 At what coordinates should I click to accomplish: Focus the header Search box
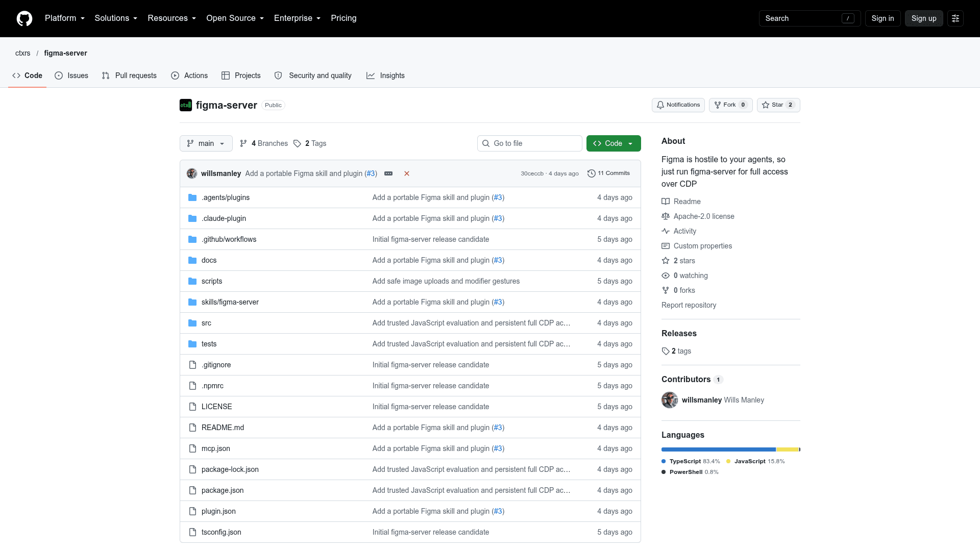coord(810,18)
